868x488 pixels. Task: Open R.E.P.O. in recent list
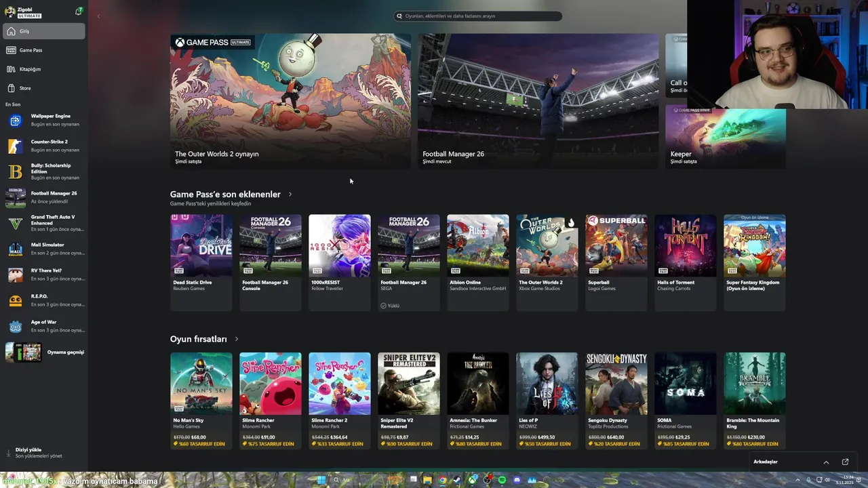44,300
